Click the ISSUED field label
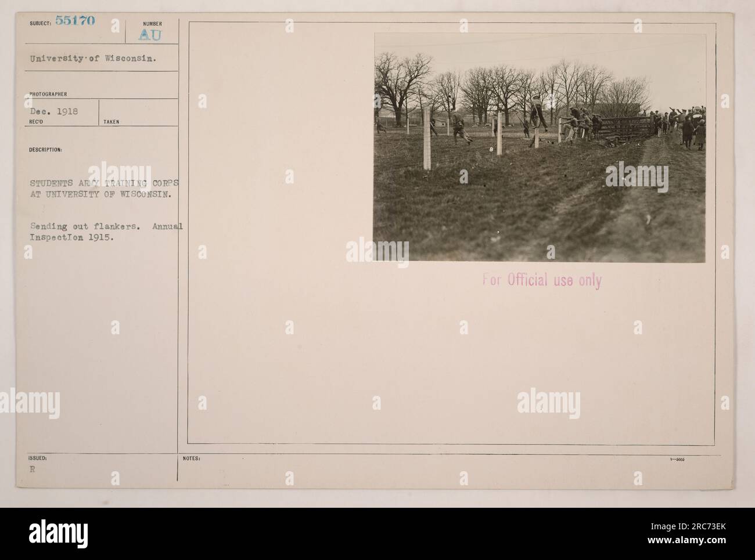 [37, 458]
